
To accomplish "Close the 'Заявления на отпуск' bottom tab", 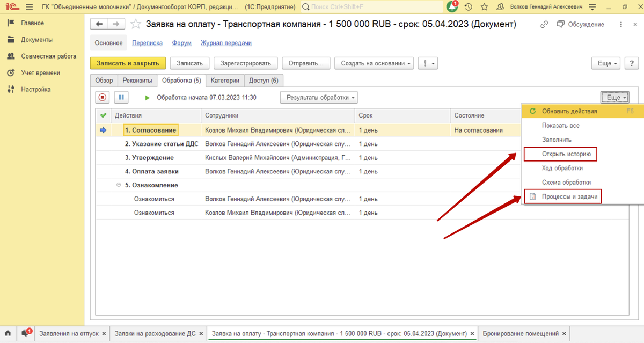I will tap(104, 334).
